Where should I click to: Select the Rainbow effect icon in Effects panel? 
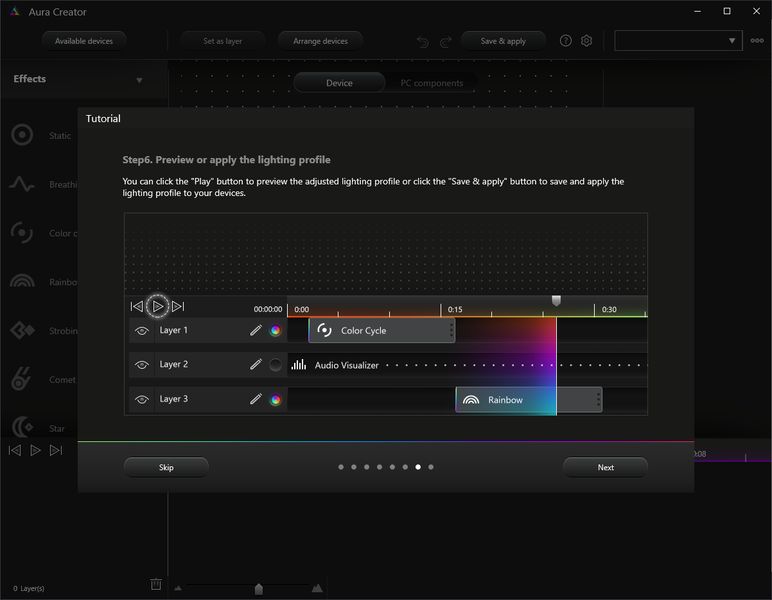pyautogui.click(x=22, y=281)
